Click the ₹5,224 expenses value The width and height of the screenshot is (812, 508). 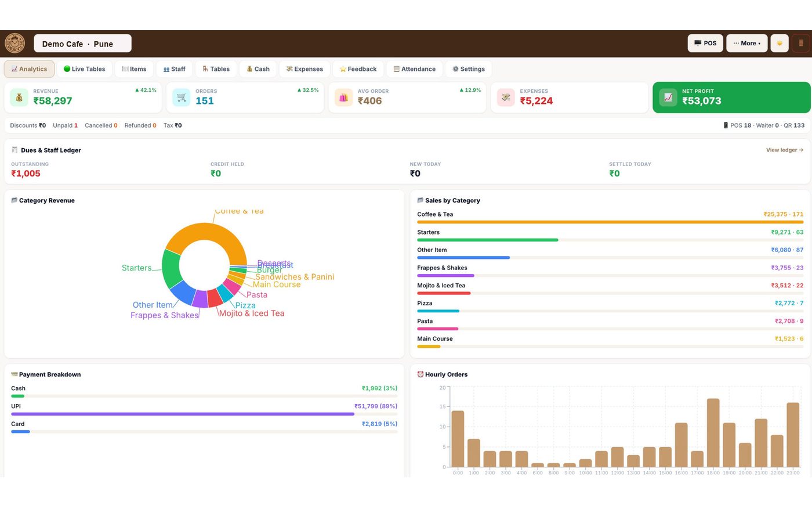pos(536,101)
